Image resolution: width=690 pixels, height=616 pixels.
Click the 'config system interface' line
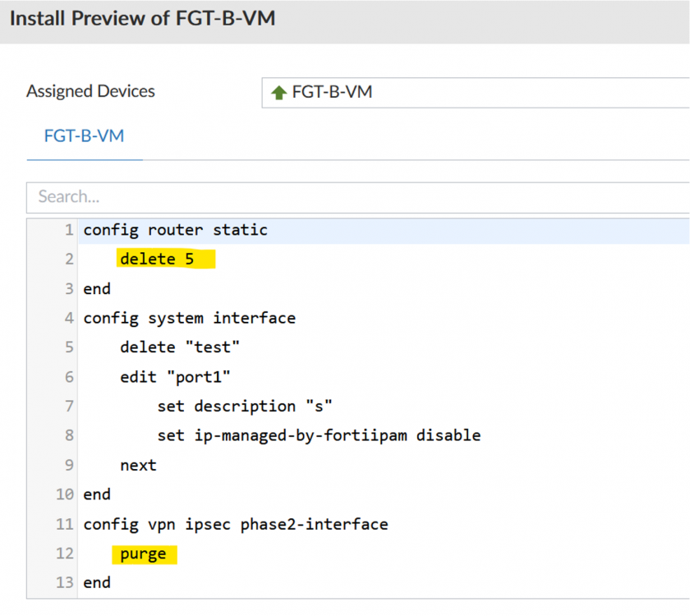[x=189, y=317]
